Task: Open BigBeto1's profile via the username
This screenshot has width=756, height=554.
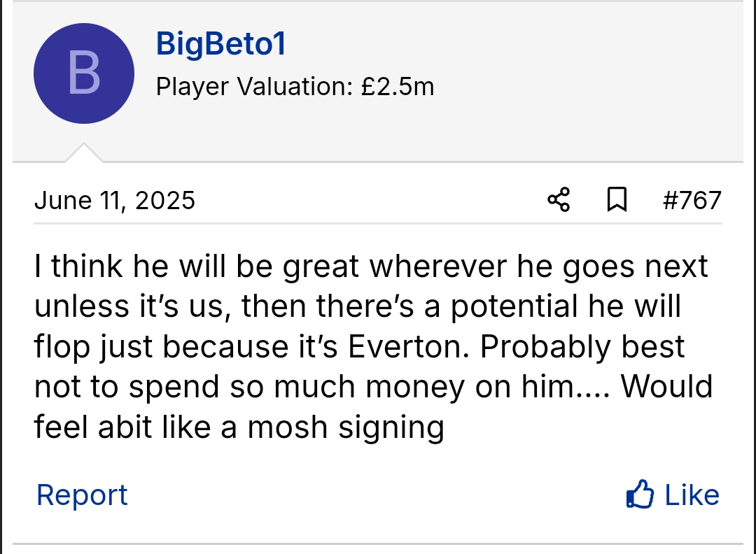Action: pyautogui.click(x=221, y=44)
